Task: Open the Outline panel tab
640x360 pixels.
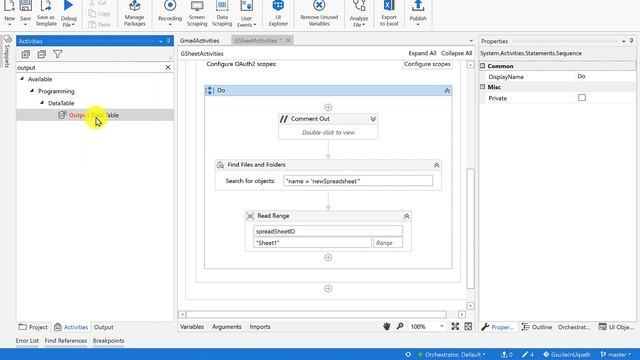Action: pos(537,327)
